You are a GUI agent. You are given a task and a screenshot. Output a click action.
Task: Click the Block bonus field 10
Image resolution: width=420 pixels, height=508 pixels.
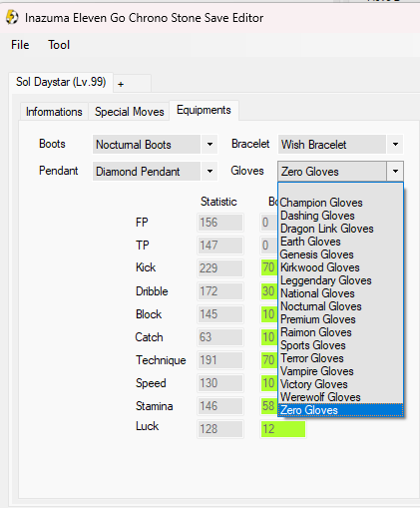pos(268,314)
